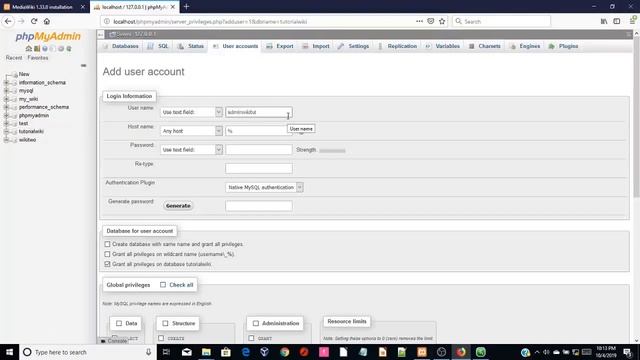
Task: Expand the my_wiki database node
Action: click(6, 99)
